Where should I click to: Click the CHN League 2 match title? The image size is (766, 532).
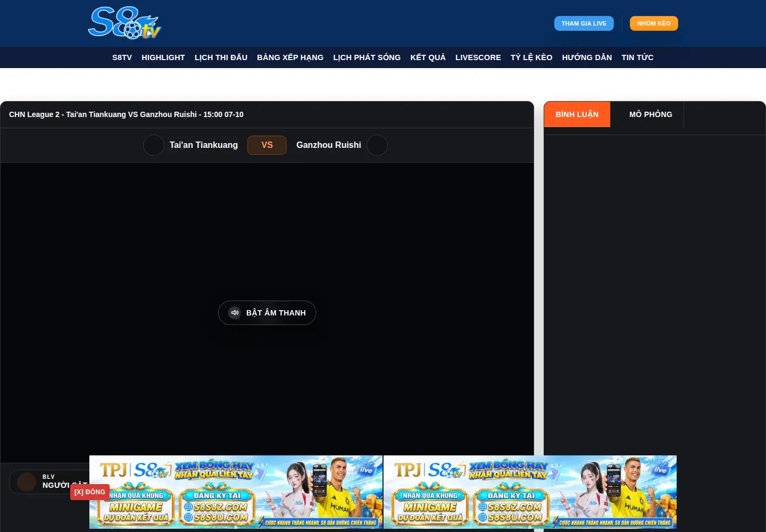(x=126, y=114)
